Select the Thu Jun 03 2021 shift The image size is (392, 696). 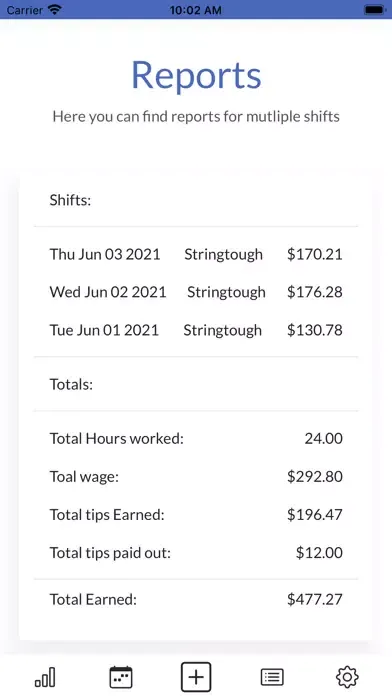click(x=196, y=254)
